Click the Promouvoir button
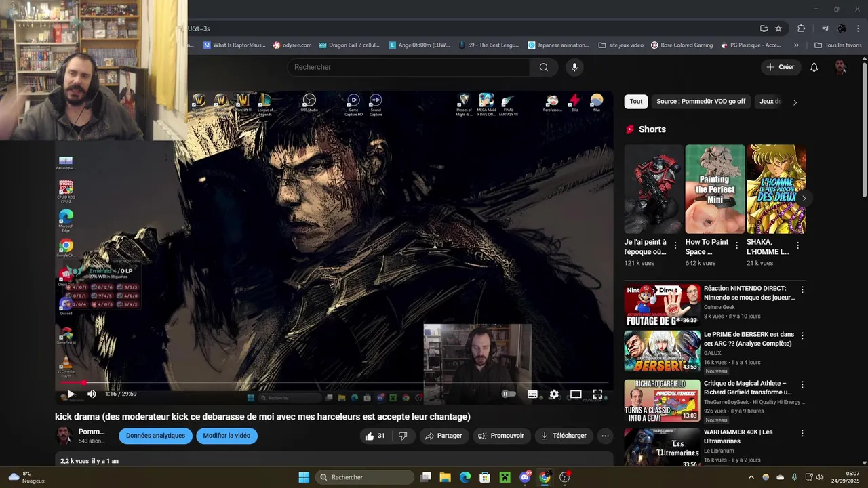 pyautogui.click(x=501, y=436)
